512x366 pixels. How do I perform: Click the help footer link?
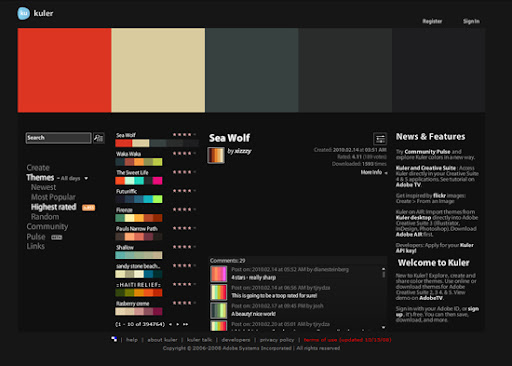pos(132,340)
